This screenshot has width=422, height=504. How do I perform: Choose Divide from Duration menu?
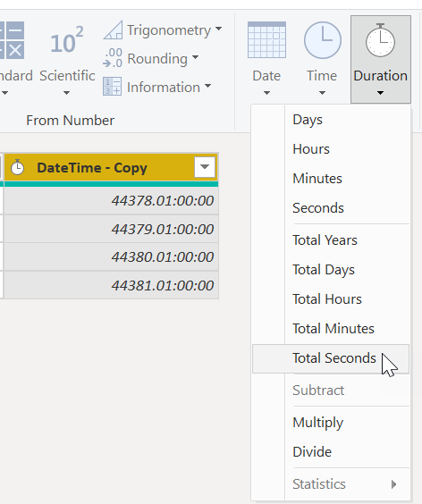331,452
